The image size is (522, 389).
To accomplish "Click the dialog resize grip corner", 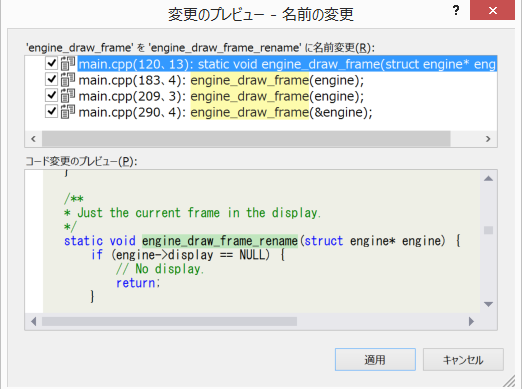I will click(x=509, y=382).
